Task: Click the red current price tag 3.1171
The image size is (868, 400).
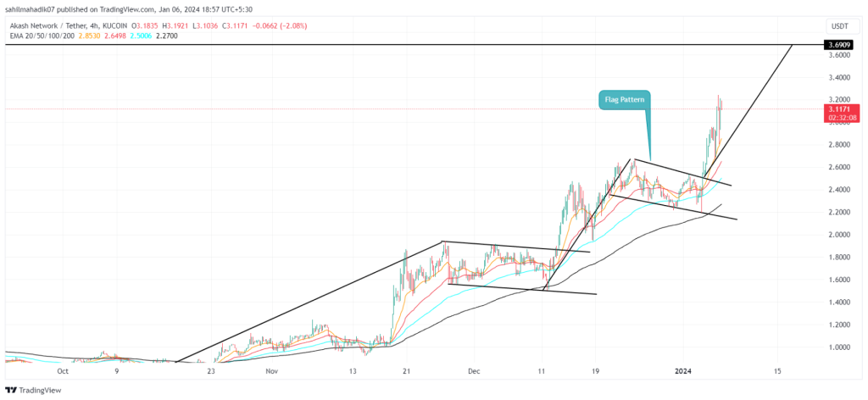Action: click(x=842, y=109)
